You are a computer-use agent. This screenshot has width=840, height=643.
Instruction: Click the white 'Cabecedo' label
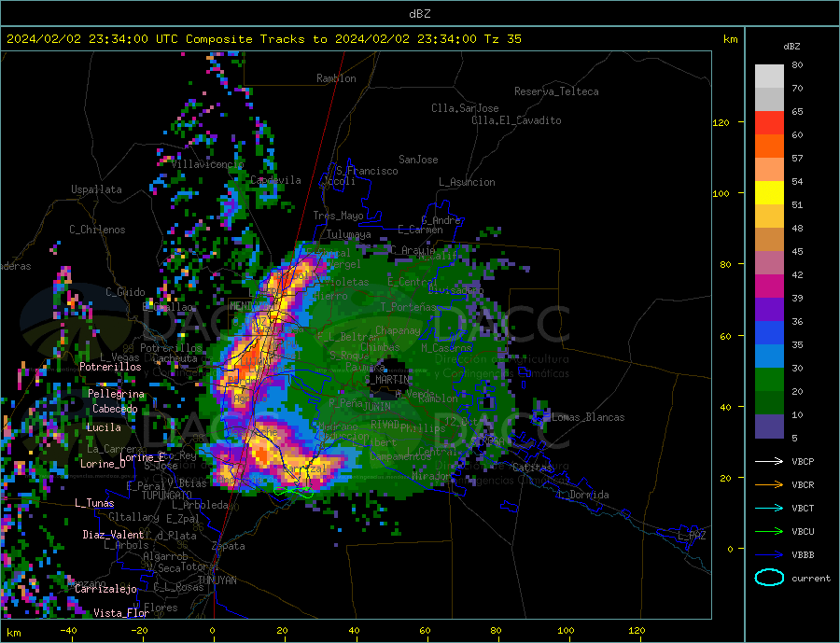click(115, 409)
